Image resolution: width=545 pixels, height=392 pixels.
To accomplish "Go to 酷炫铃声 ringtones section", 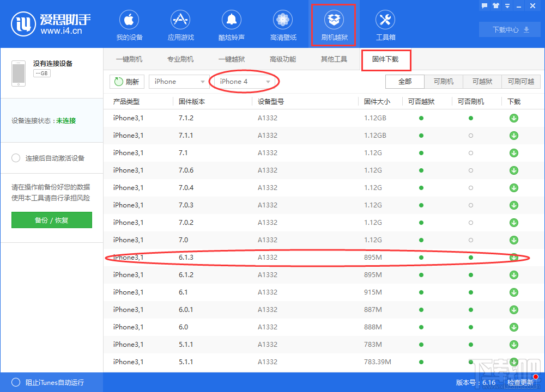I will (x=231, y=26).
